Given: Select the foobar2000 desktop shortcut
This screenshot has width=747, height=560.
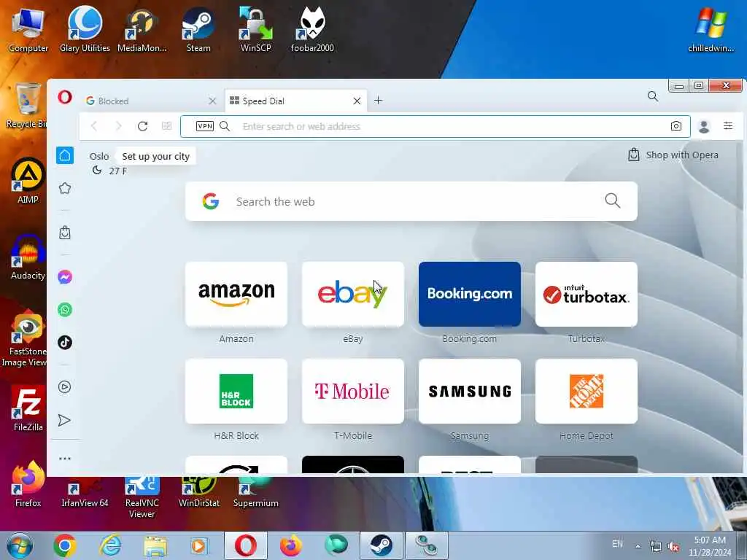Looking at the screenshot, I should point(312,29).
